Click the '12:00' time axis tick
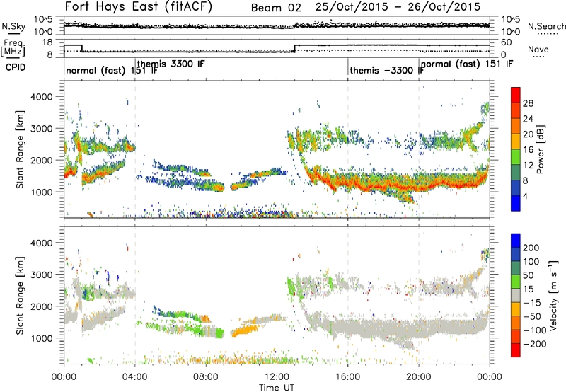566x392 pixels. (277, 377)
